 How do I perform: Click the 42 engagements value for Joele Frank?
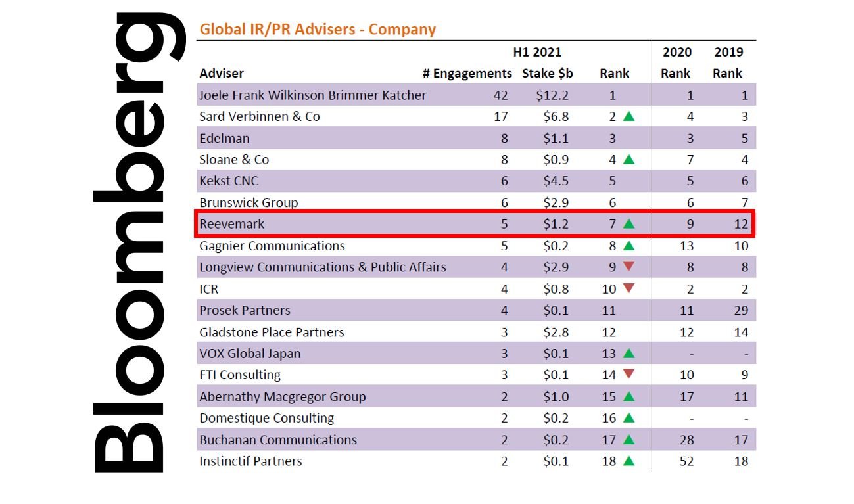[500, 95]
